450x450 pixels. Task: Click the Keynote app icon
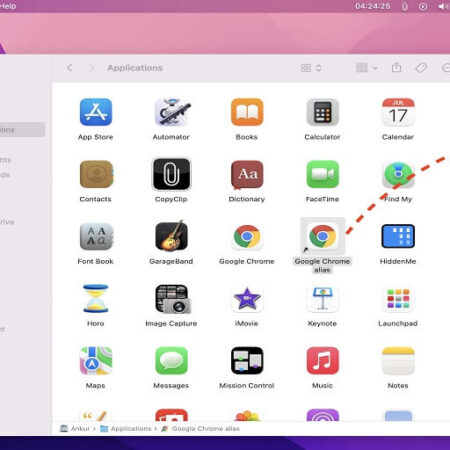[322, 299]
